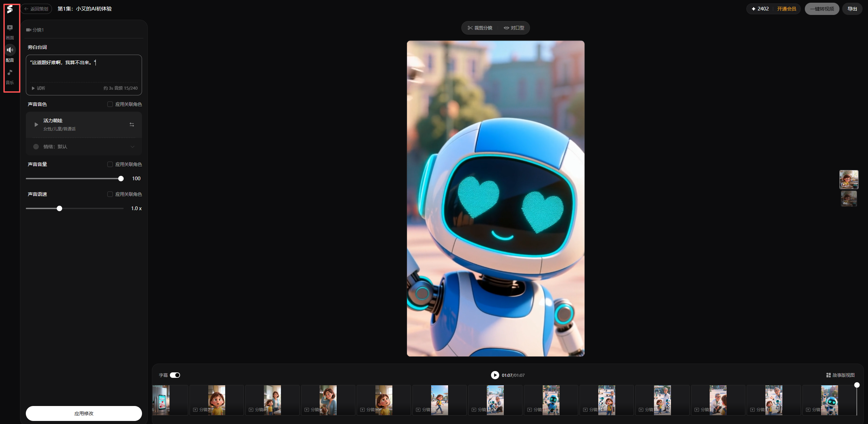Check 应用关联角色 for 声音音量
868x424 pixels.
tap(110, 164)
